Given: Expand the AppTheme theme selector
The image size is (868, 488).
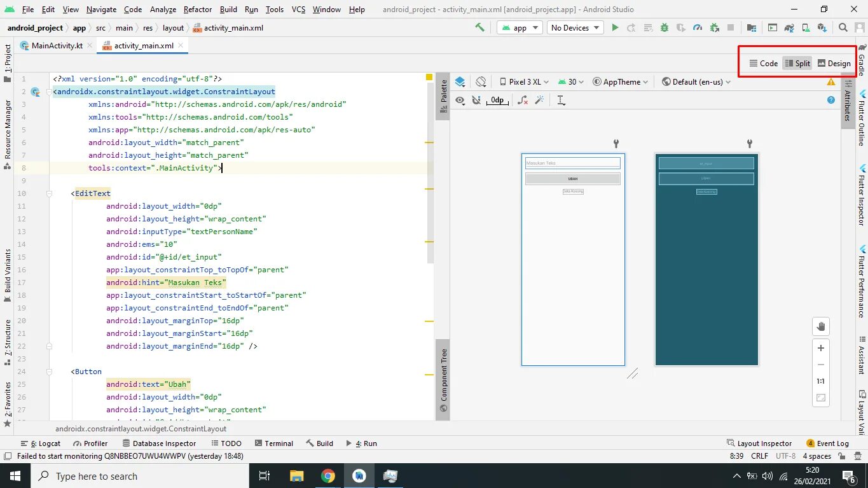Looking at the screenshot, I should (x=620, y=81).
